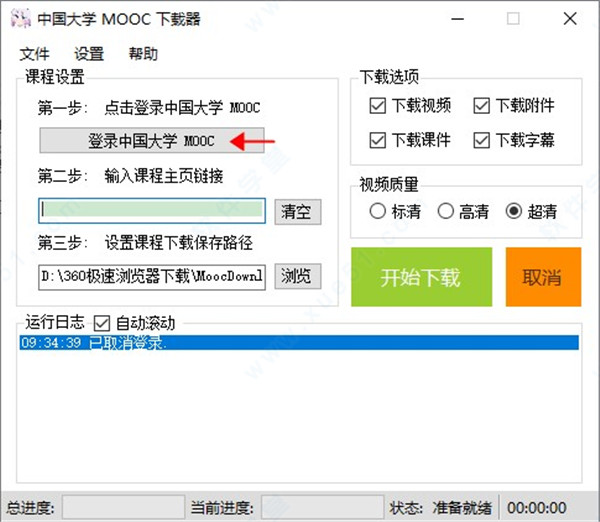Focus the course homepage link input field
The height and width of the screenshot is (522, 600).
coord(152,210)
